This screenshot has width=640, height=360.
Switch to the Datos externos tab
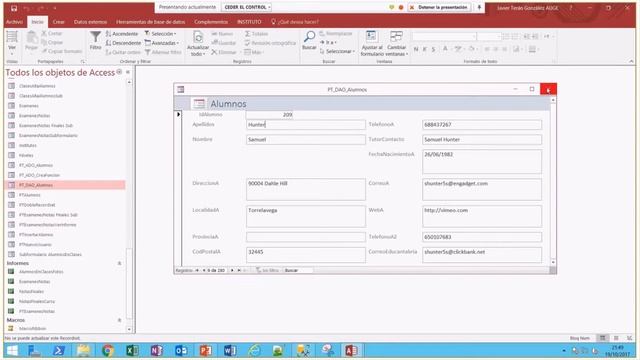point(91,22)
